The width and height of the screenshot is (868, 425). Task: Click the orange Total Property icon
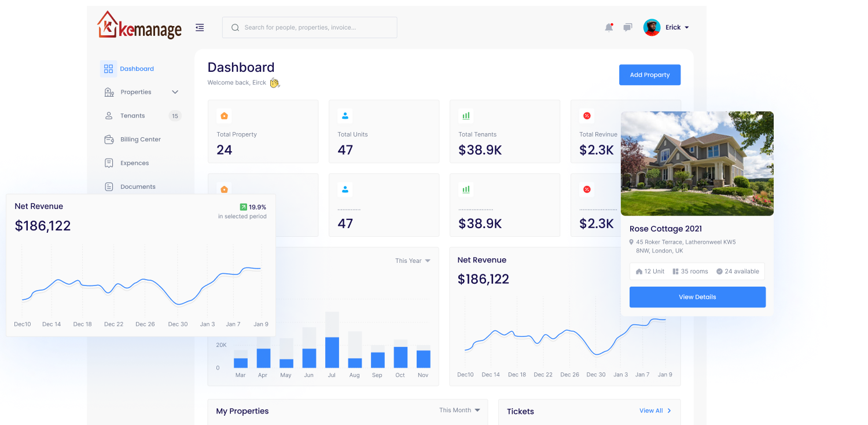[224, 116]
